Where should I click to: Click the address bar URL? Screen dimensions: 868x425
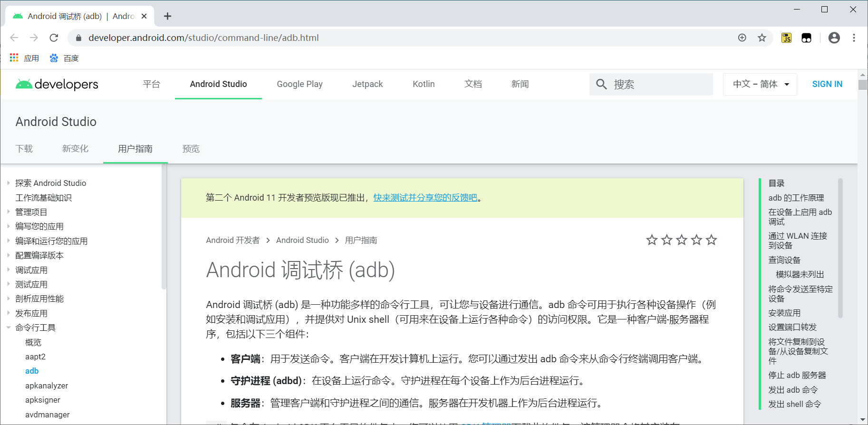pyautogui.click(x=203, y=38)
